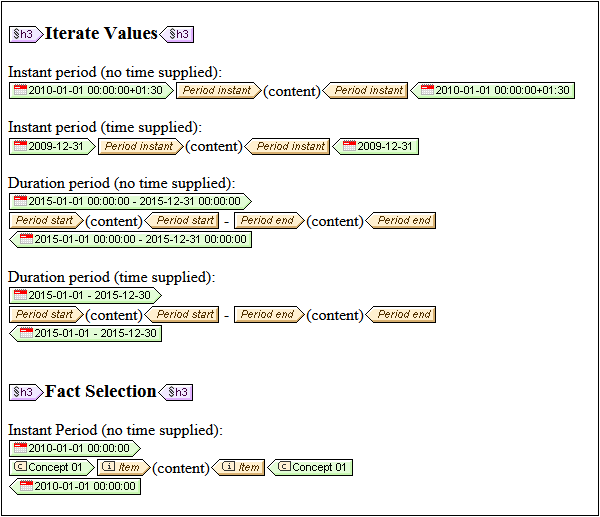
Task: Select closing 2015-01-01 - 2015-12-30 tag
Action: [86, 333]
